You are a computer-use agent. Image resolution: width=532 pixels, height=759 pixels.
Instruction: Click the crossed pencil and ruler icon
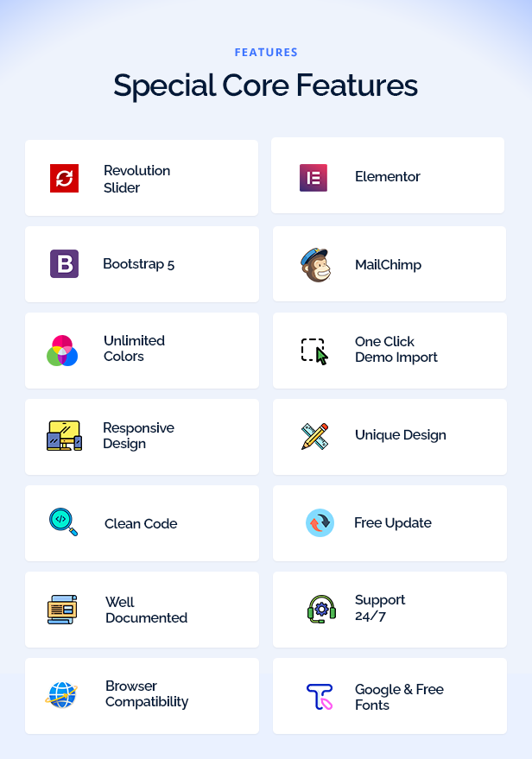(x=315, y=436)
